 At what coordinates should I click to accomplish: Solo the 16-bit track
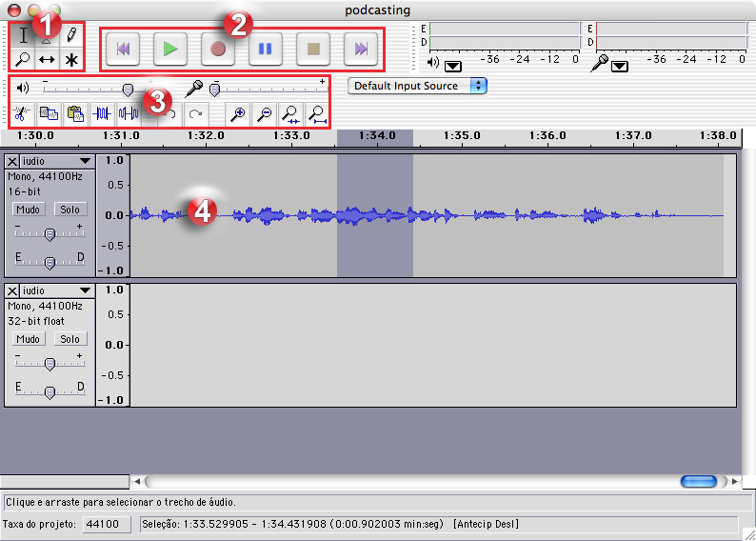[x=70, y=210]
